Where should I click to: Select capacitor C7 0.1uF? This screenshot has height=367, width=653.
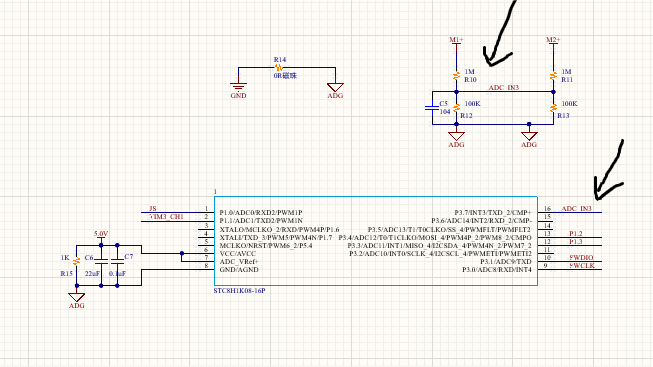point(117,261)
